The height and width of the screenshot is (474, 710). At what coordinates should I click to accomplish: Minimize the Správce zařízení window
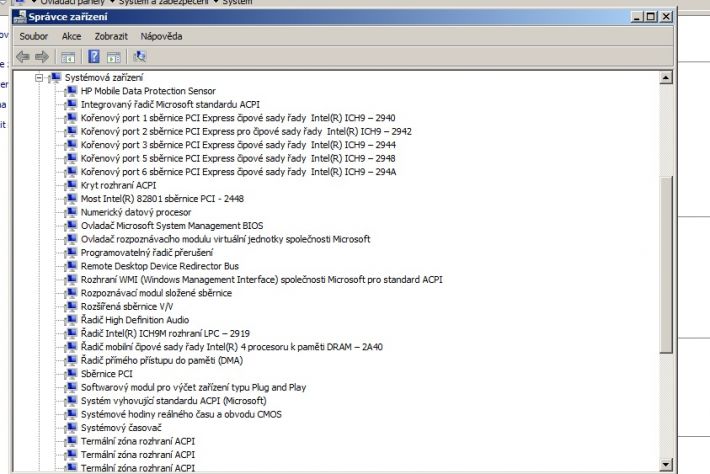point(637,17)
